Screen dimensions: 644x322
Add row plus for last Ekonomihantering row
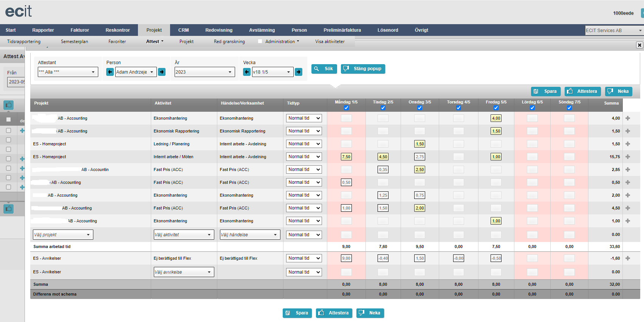(x=628, y=221)
